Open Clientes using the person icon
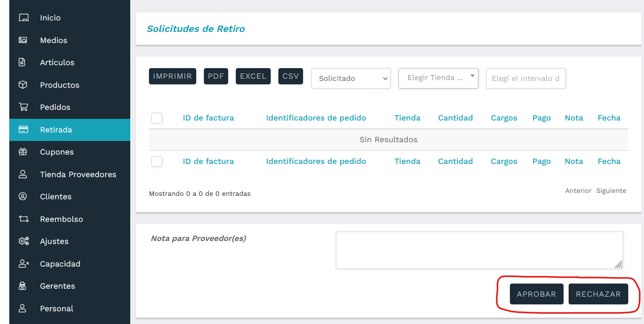This screenshot has height=324, width=644. click(24, 196)
